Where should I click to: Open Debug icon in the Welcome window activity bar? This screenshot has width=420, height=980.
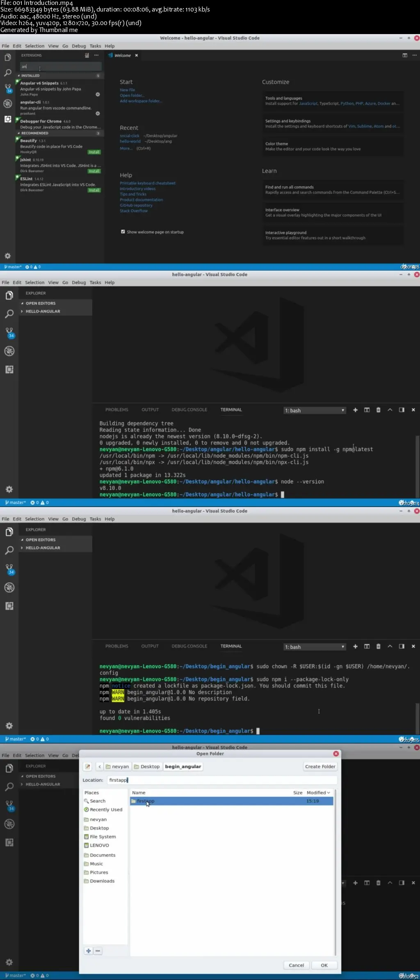pos(8,103)
